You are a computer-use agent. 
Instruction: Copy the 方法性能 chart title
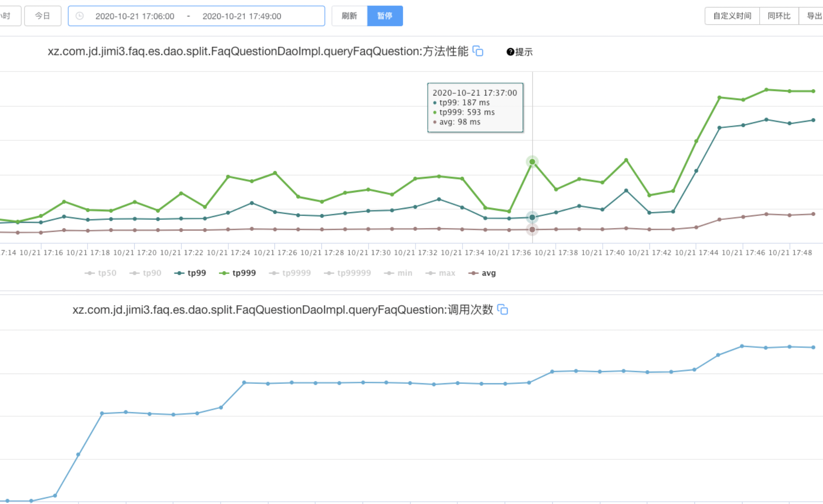(x=478, y=51)
